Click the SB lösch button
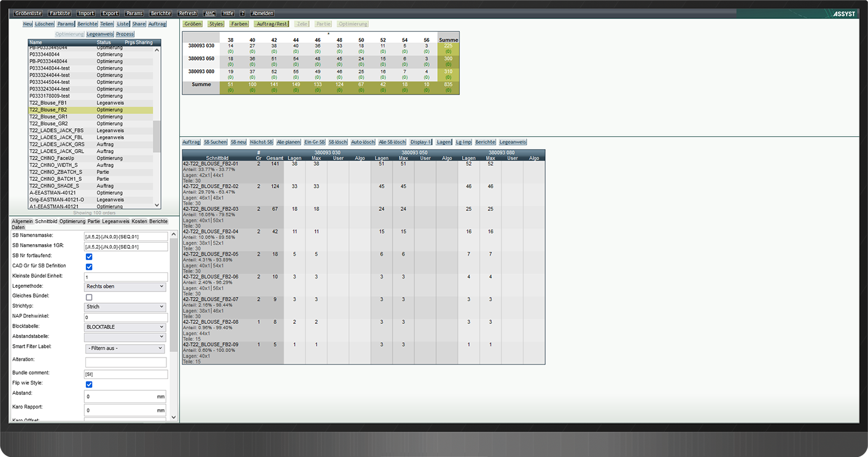The width and height of the screenshot is (868, 457). coord(338,142)
